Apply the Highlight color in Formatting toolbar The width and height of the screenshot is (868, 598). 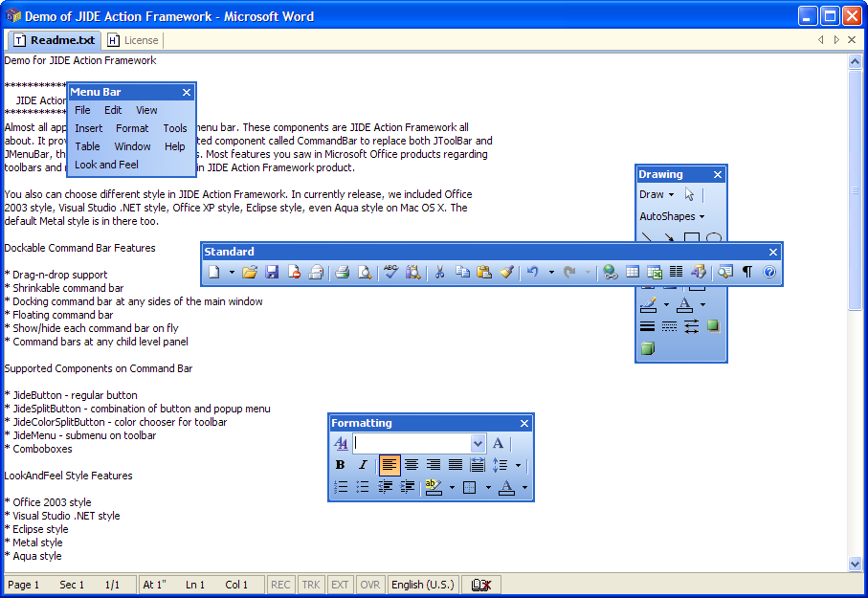click(x=434, y=487)
